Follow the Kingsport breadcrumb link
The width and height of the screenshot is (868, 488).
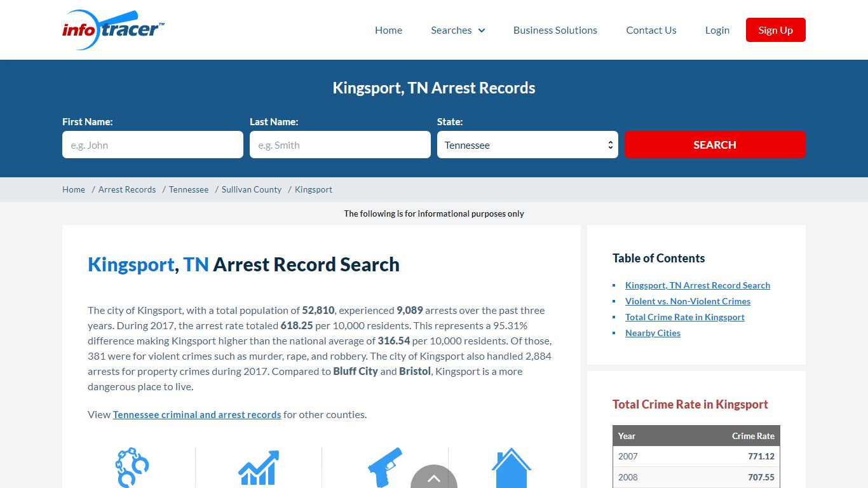coord(313,189)
